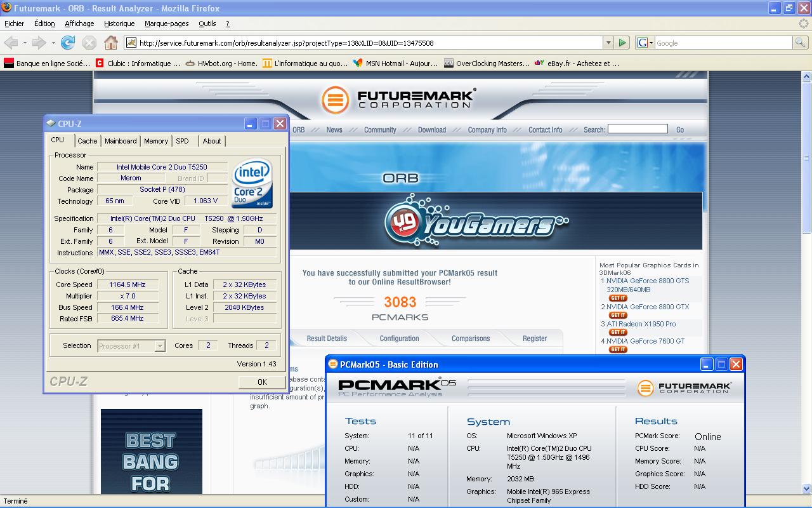This screenshot has height=508, width=812.
Task: Open the OverClocking Masters bookmark
Action: click(x=487, y=63)
